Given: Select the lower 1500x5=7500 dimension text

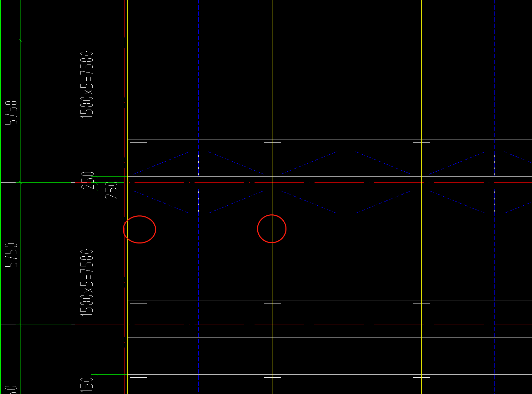Looking at the screenshot, I should point(87,282).
